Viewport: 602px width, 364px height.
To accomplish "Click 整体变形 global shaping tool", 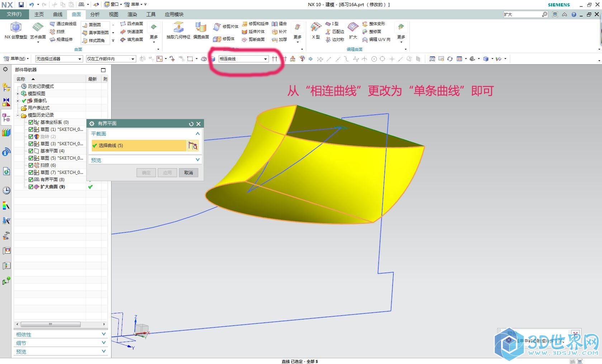I will tap(374, 24).
